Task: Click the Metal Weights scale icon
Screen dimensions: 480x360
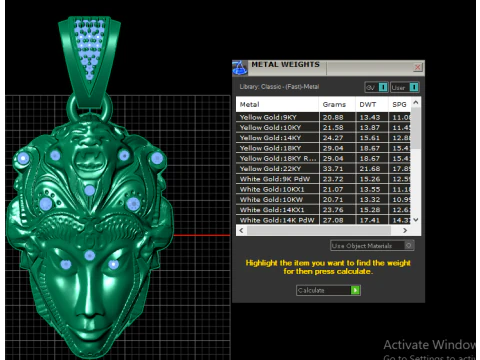Action: [x=240, y=68]
